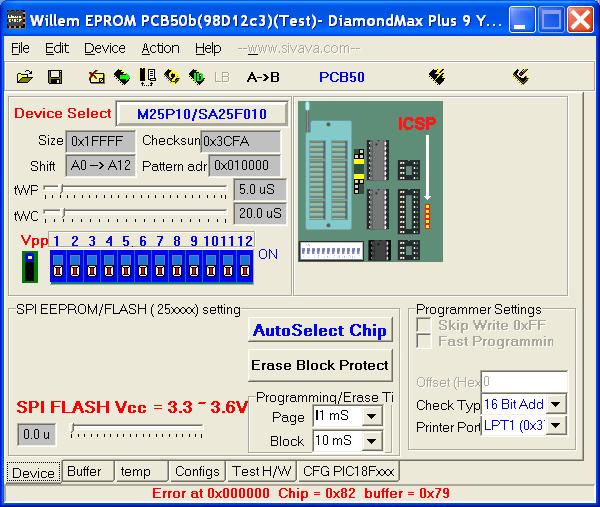Open the Printer Port dropdown
This screenshot has height=507, width=600.
click(x=555, y=425)
